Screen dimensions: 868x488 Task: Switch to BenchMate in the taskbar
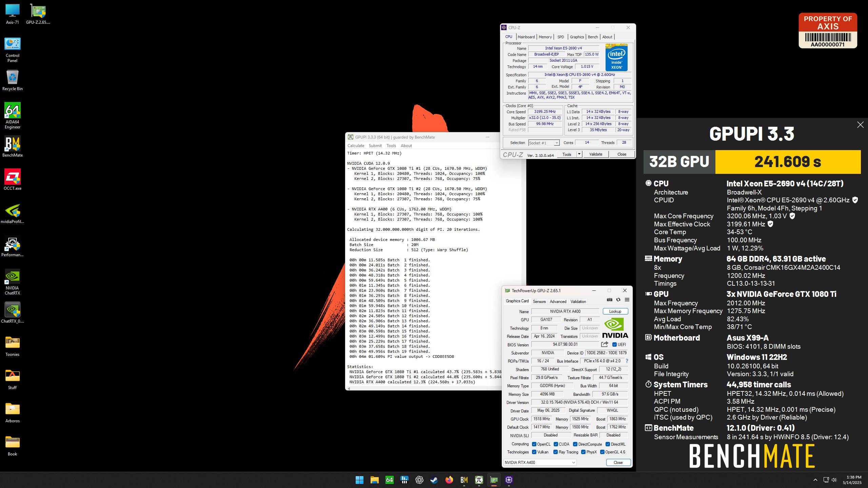[464, 480]
